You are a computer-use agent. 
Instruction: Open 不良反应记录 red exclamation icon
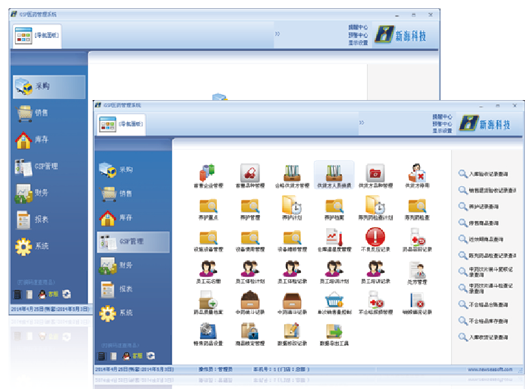[x=375, y=240]
